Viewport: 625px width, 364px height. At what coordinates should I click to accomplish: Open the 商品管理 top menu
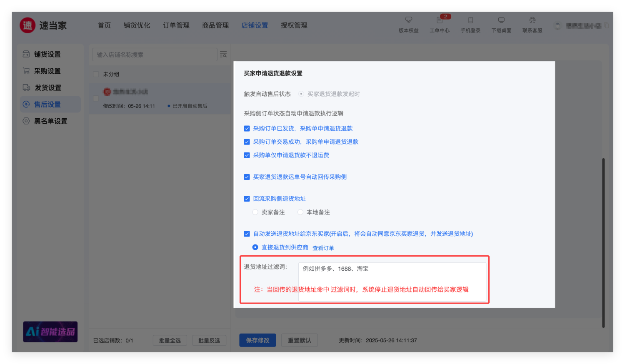[215, 25]
